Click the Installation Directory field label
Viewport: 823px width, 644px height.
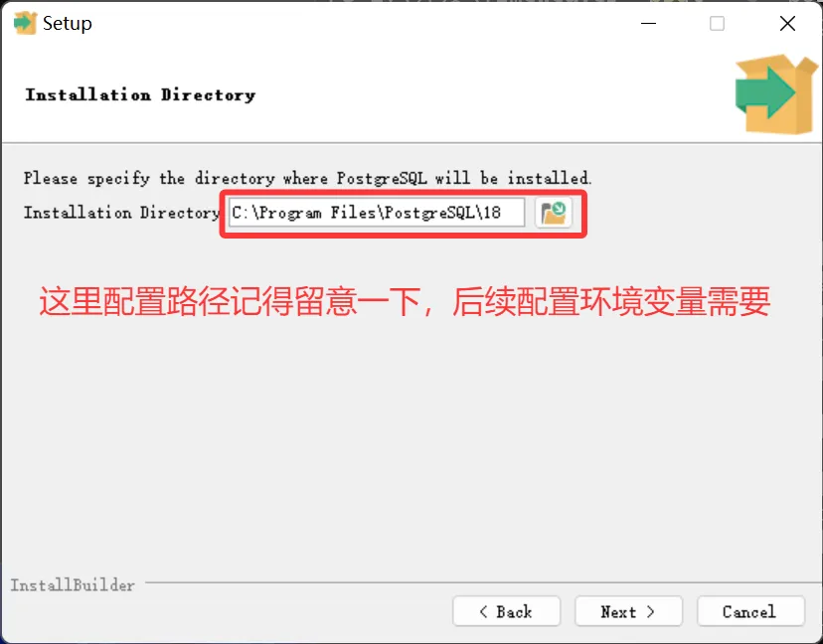point(121,213)
